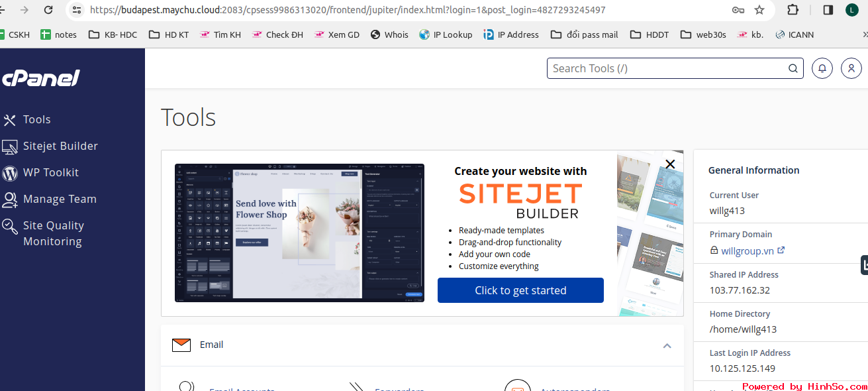Open the IP Lookup bookmark

tap(446, 34)
